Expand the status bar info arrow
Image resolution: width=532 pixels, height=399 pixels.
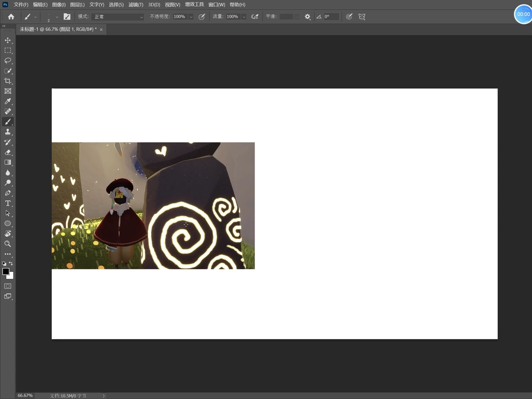[x=104, y=396]
